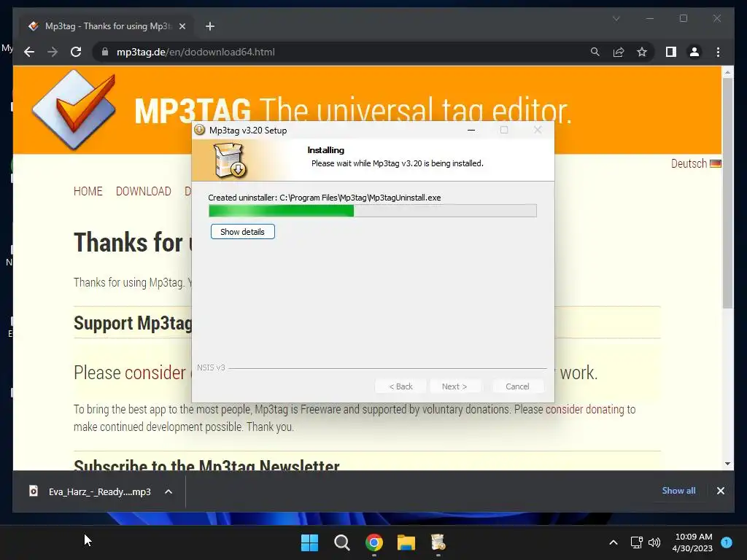Click the Mp3tag installer box icon
The height and width of the screenshot is (560, 747).
[230, 161]
